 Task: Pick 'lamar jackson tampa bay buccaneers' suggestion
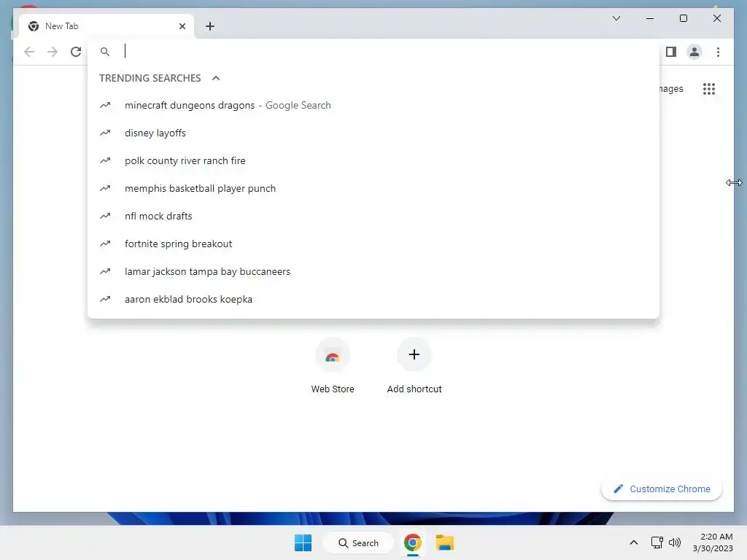click(x=373, y=271)
